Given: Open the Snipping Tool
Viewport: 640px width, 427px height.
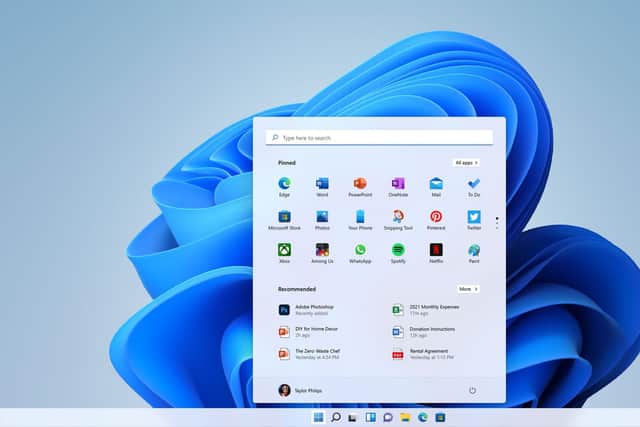Looking at the screenshot, I should tap(398, 220).
